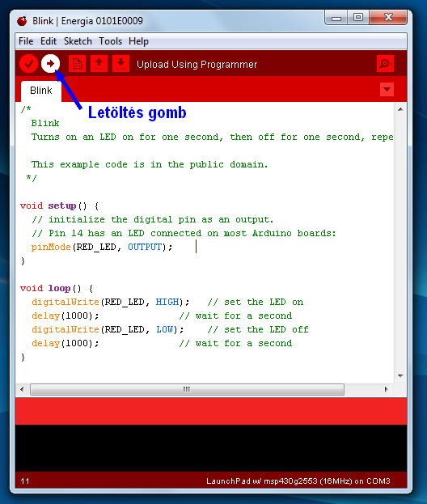The image size is (427, 504).
Task: Minimize the Energia window
Action: pyautogui.click(x=336, y=18)
